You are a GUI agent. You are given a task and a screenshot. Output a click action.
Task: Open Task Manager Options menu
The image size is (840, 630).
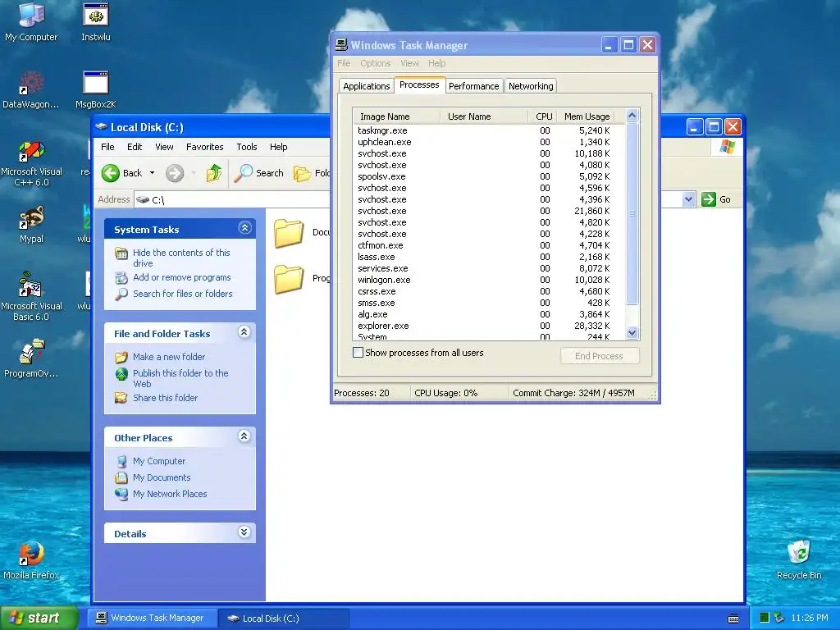pyautogui.click(x=375, y=63)
